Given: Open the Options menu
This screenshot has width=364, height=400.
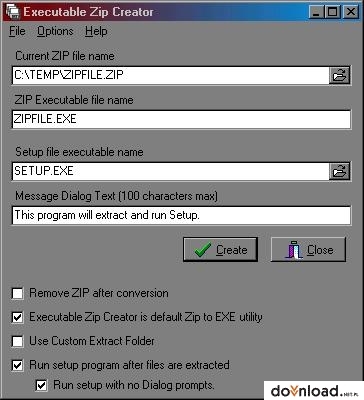Looking at the screenshot, I should click(55, 31).
